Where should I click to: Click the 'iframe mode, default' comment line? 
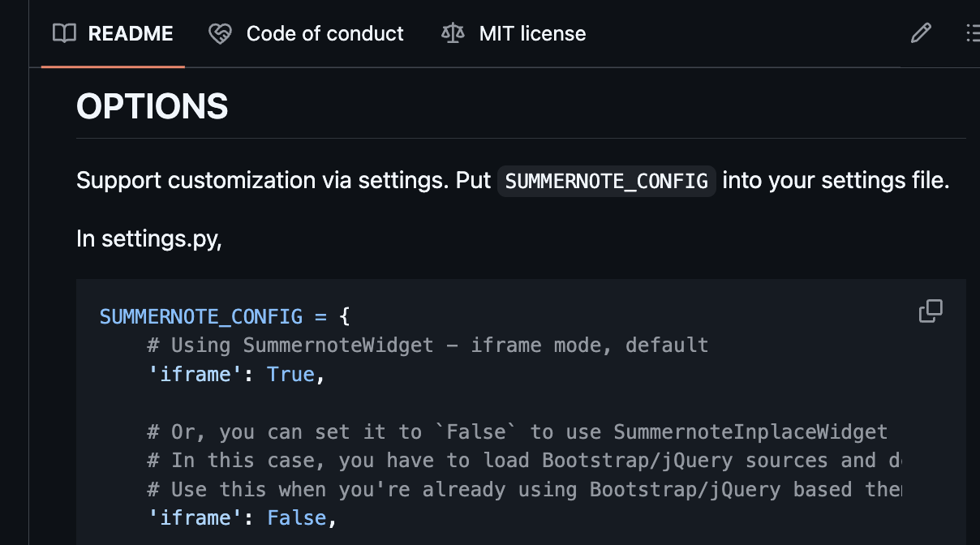(428, 345)
